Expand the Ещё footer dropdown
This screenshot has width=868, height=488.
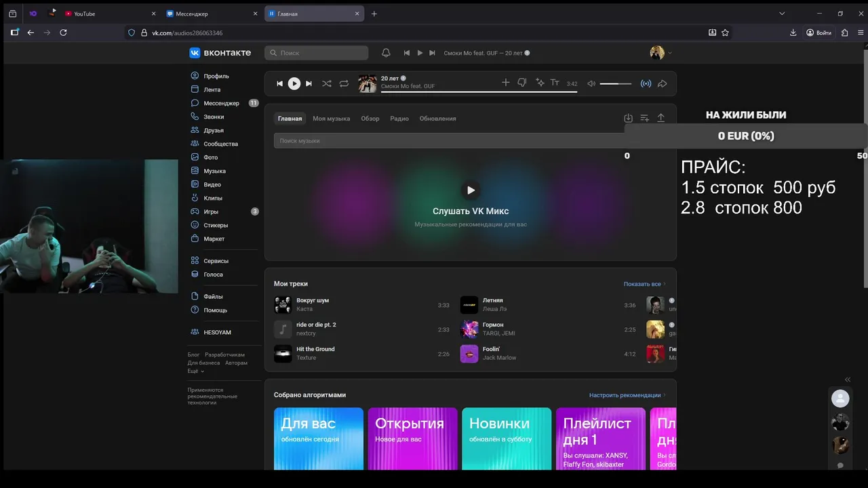195,371
